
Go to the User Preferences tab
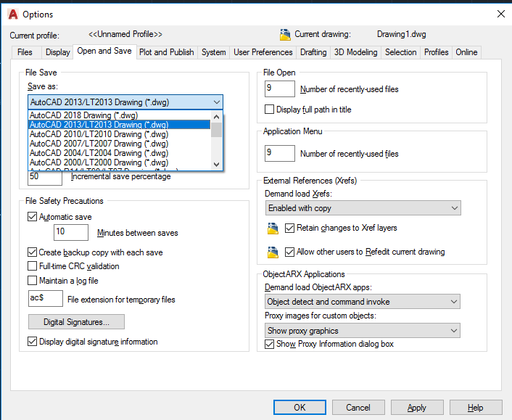(263, 52)
